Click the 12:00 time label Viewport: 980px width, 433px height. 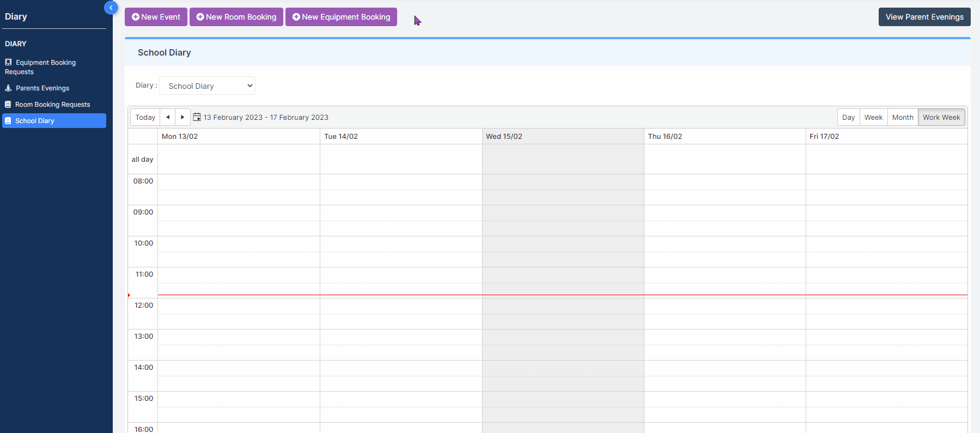pos(144,305)
